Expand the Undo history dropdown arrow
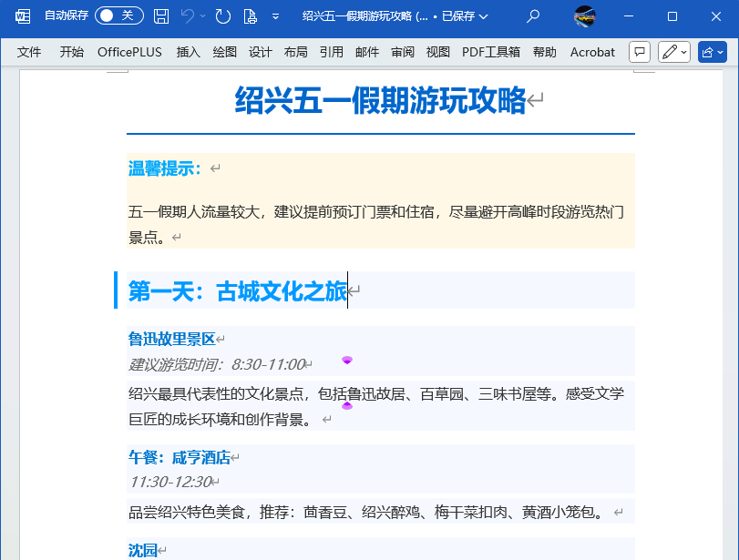Screen dimensions: 739x560 coord(203,15)
